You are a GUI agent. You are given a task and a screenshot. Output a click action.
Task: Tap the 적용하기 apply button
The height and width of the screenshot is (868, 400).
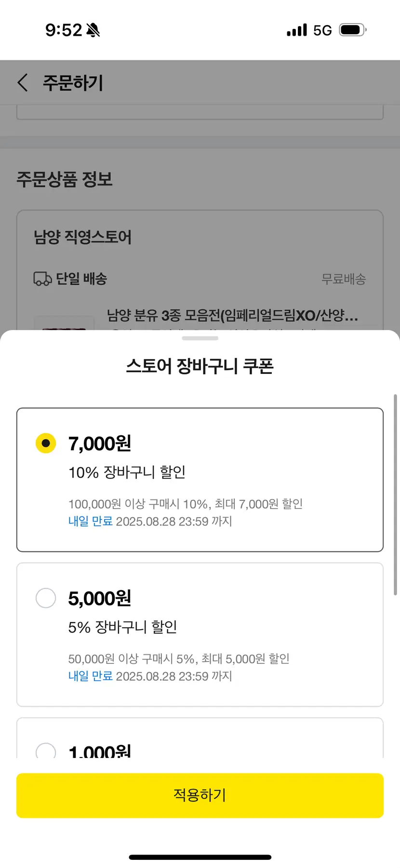(x=200, y=795)
